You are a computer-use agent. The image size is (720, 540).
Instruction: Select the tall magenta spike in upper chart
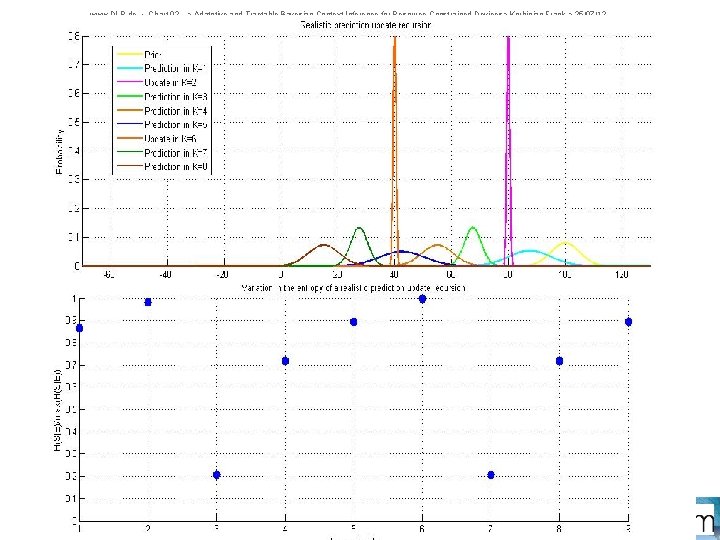(x=508, y=152)
